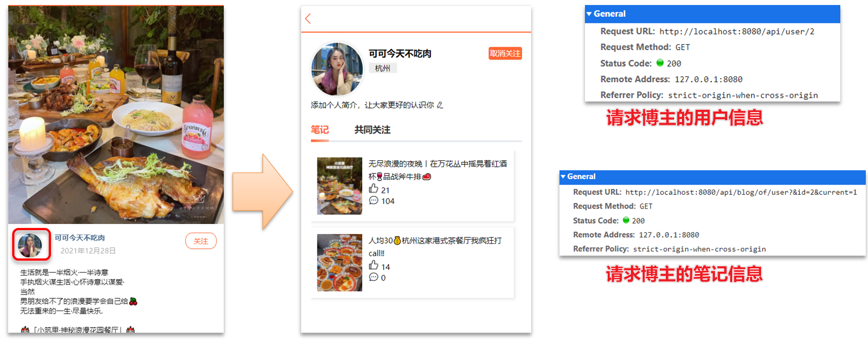Click the green status 200 of the user request
The width and height of the screenshot is (868, 341).
coord(669,63)
